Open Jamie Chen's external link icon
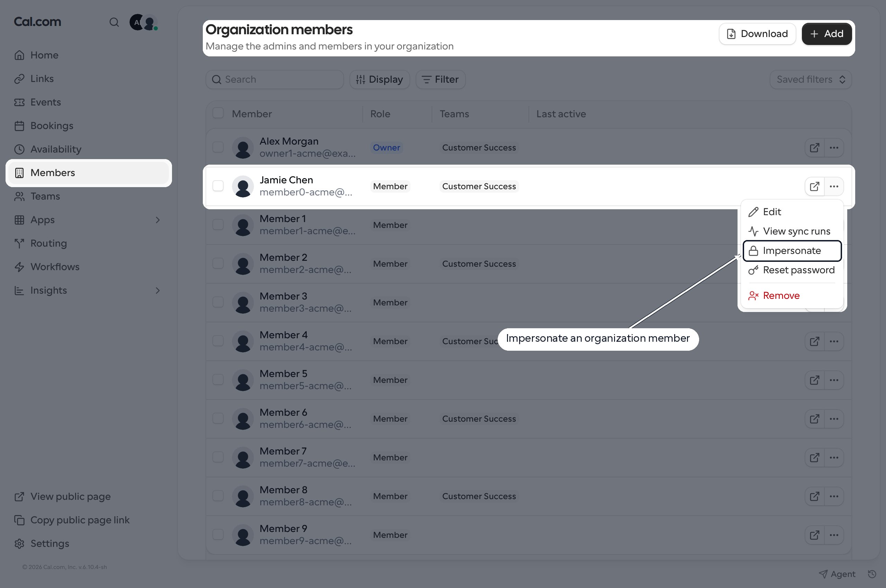886x588 pixels. coord(814,186)
